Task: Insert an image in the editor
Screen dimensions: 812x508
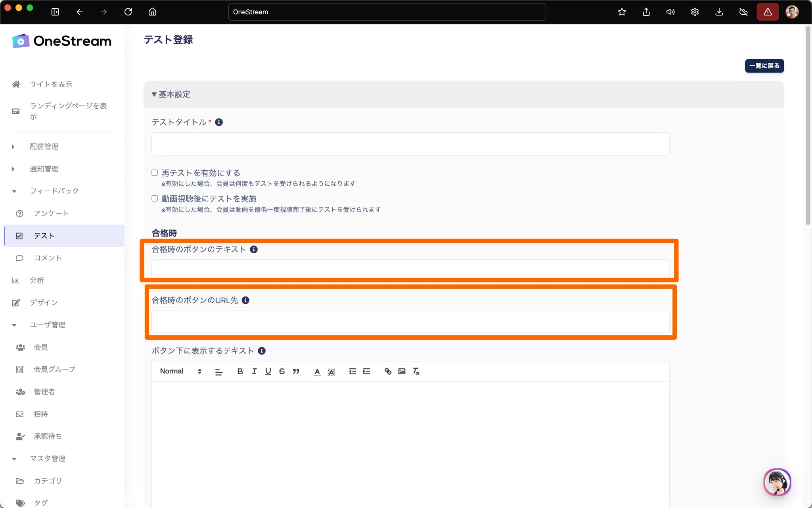Action: point(402,371)
